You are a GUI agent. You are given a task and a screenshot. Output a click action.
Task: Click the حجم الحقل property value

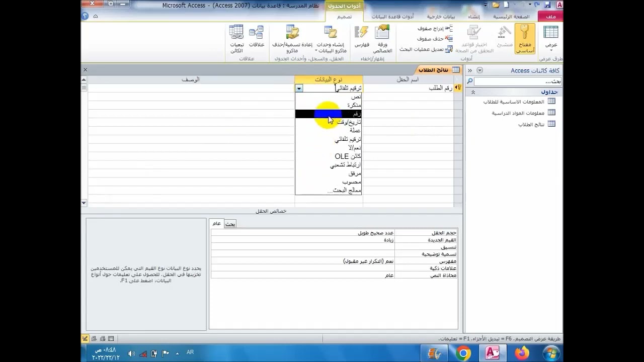click(303, 233)
